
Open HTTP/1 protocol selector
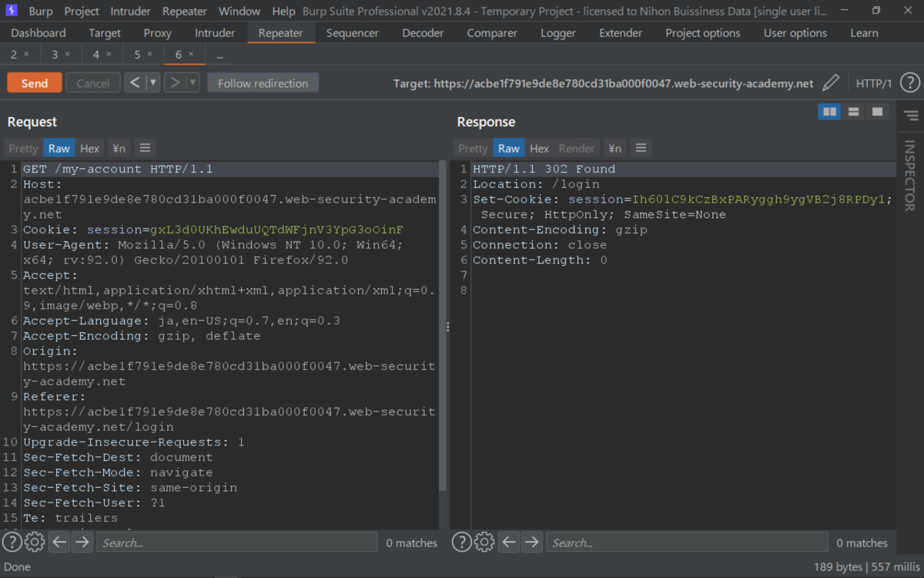click(874, 83)
